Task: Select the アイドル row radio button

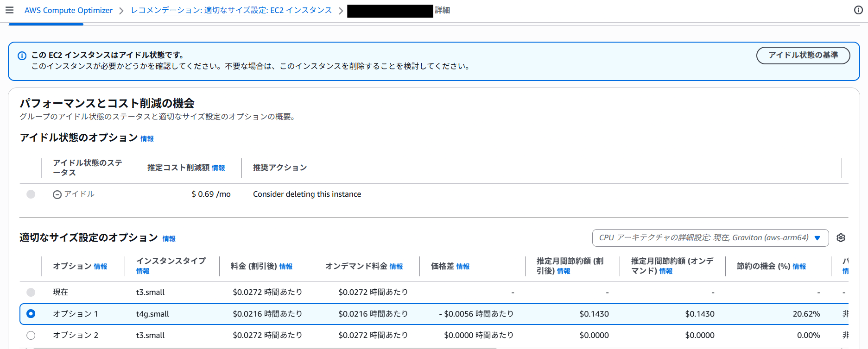Action: (x=31, y=194)
